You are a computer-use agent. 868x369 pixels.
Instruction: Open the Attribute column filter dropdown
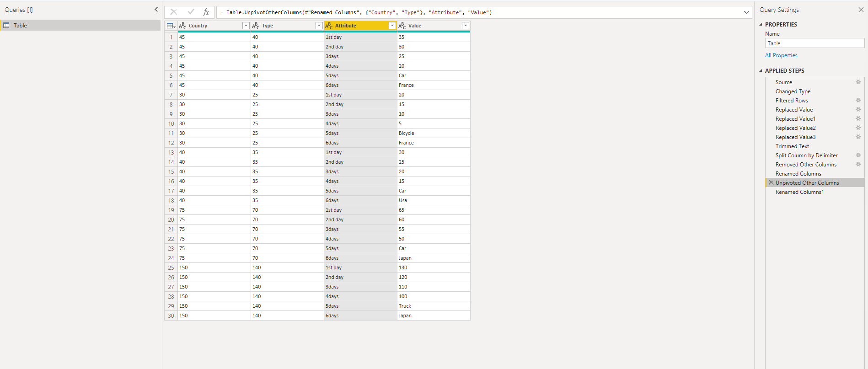[x=392, y=26]
